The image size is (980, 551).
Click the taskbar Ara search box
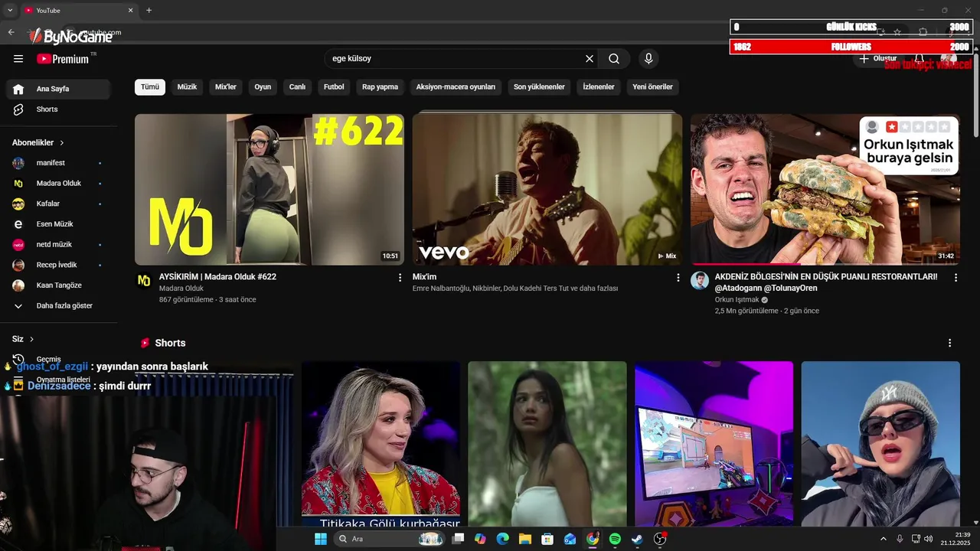point(390,539)
